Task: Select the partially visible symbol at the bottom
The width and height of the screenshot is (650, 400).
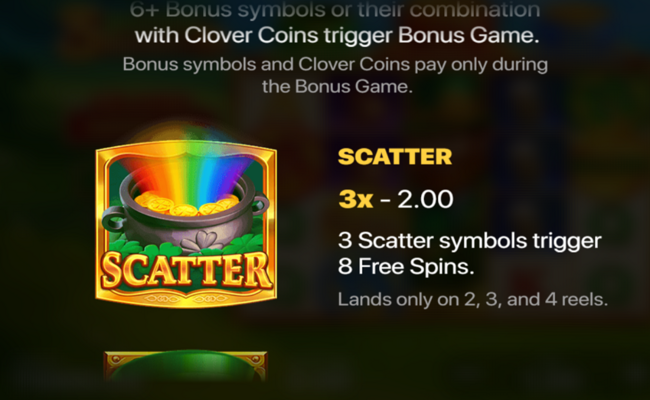Action: point(185,366)
